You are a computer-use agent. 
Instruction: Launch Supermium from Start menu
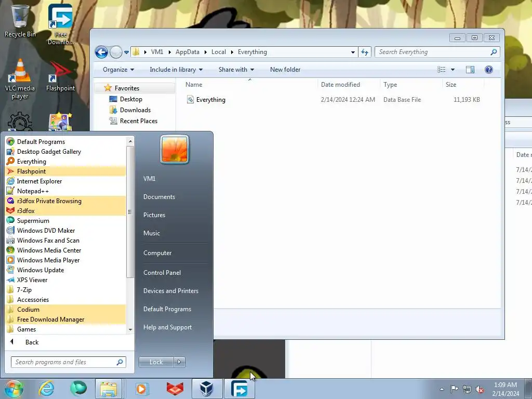click(x=66, y=220)
